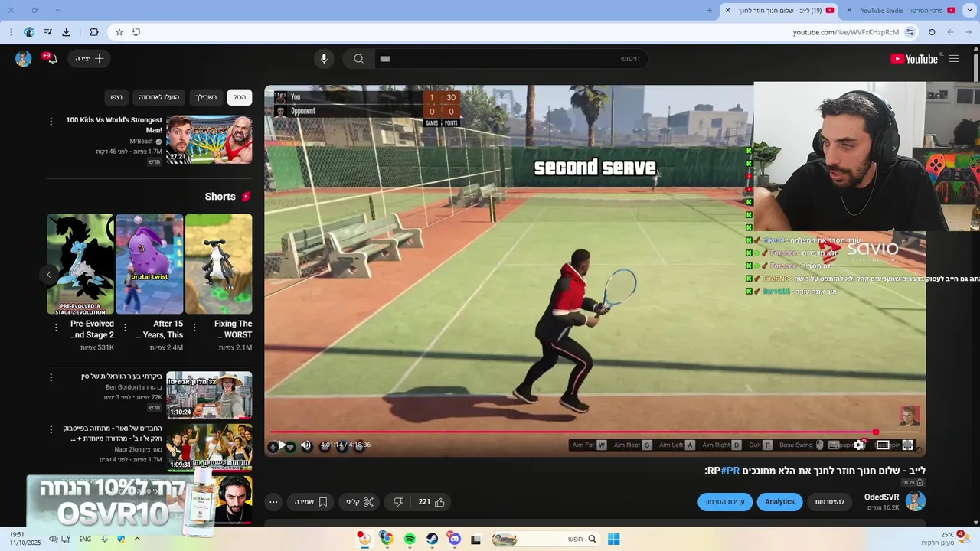Open the Pre-Evolved Stage 2 Short
980x551 pixels.
click(80, 263)
